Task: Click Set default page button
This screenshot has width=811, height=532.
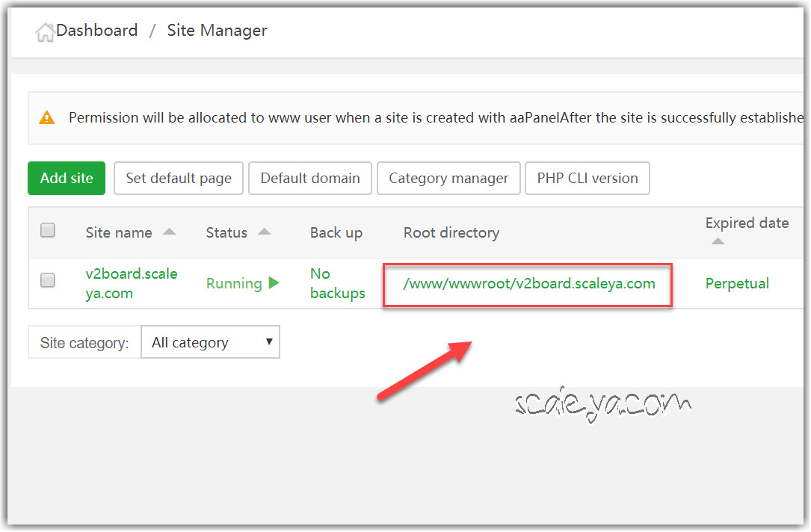Action: click(179, 179)
